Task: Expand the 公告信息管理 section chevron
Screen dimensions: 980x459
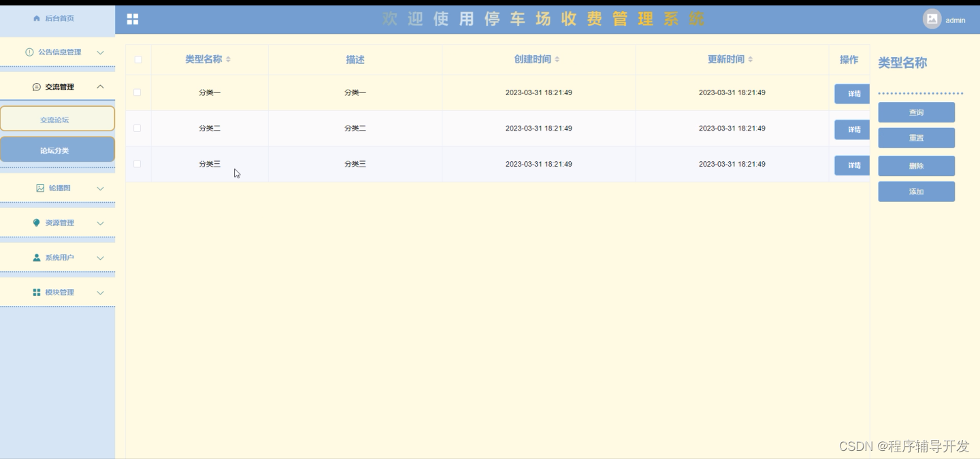Action: [100, 52]
